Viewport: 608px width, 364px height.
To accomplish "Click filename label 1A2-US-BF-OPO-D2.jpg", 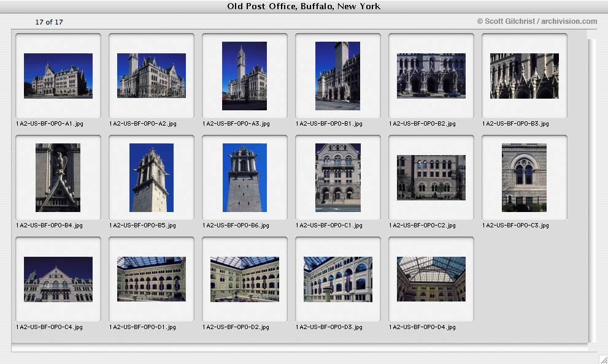I will point(236,327).
